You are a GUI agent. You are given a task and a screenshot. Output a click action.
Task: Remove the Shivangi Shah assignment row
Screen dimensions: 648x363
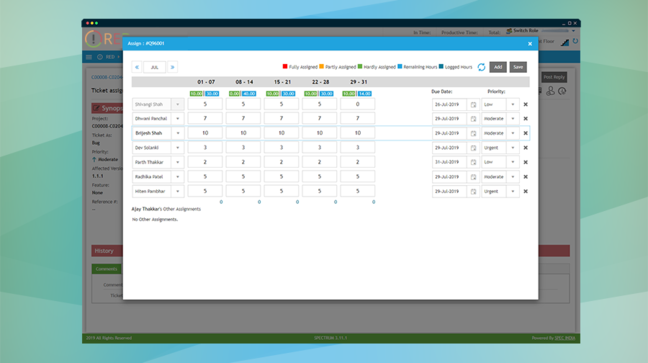pos(526,105)
